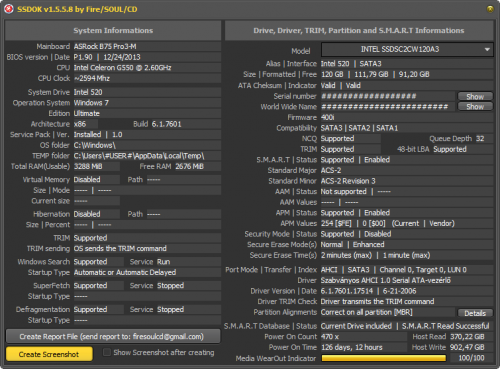This screenshot has width=500, height=369.
Task: Click Hibernation value Disabled
Action: (87, 214)
